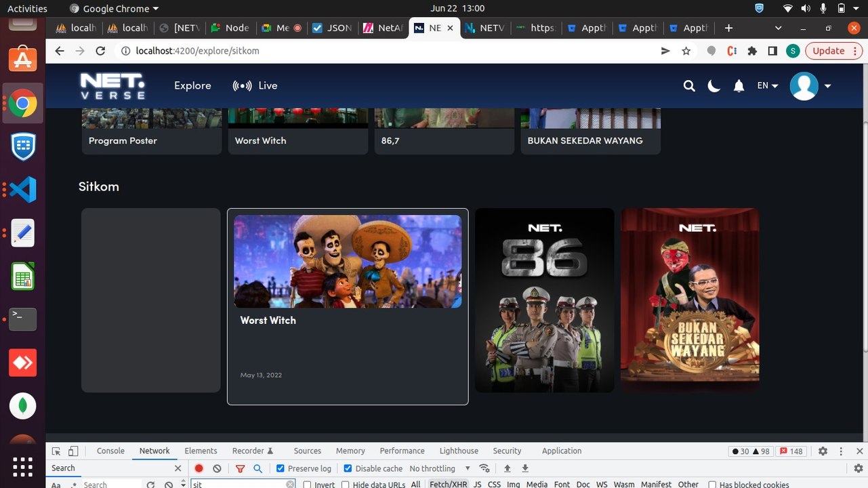The height and width of the screenshot is (488, 868).
Task: Close the DevTools search panel
Action: coord(178,468)
